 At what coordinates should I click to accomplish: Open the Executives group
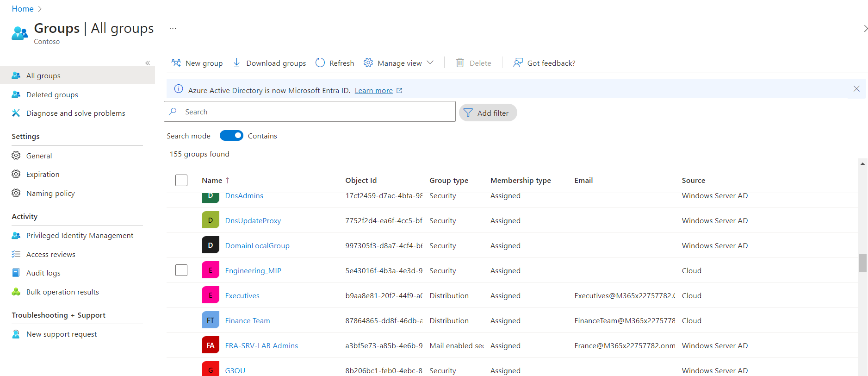(x=242, y=295)
